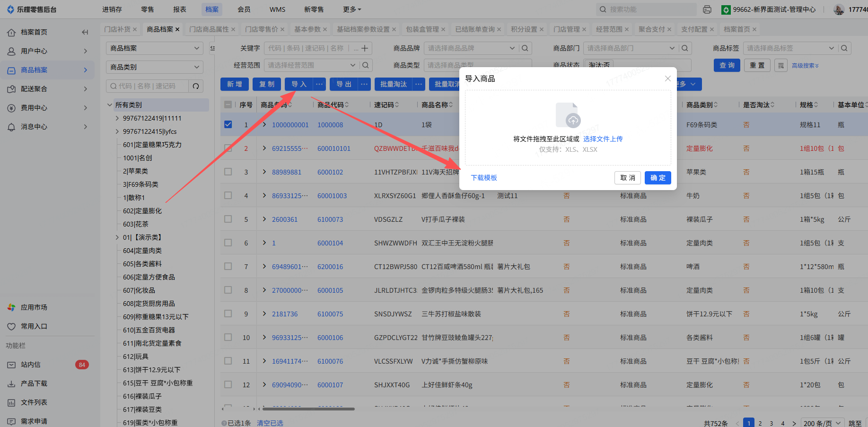The width and height of the screenshot is (868, 427).
Task: Open more options next to 导入 button
Action: tap(320, 84)
